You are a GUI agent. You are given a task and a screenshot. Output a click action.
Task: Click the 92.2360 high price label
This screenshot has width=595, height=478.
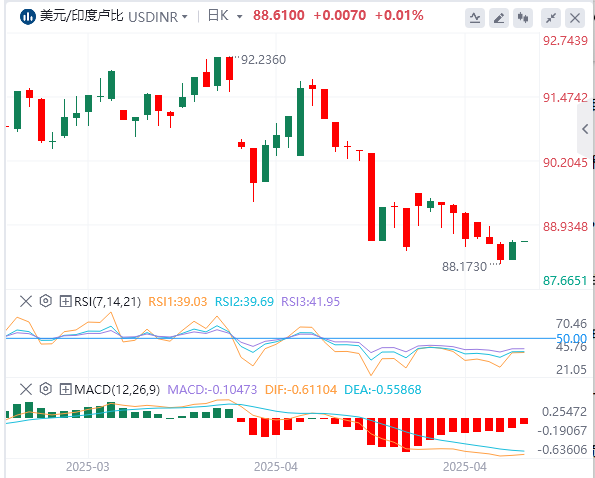pyautogui.click(x=263, y=60)
